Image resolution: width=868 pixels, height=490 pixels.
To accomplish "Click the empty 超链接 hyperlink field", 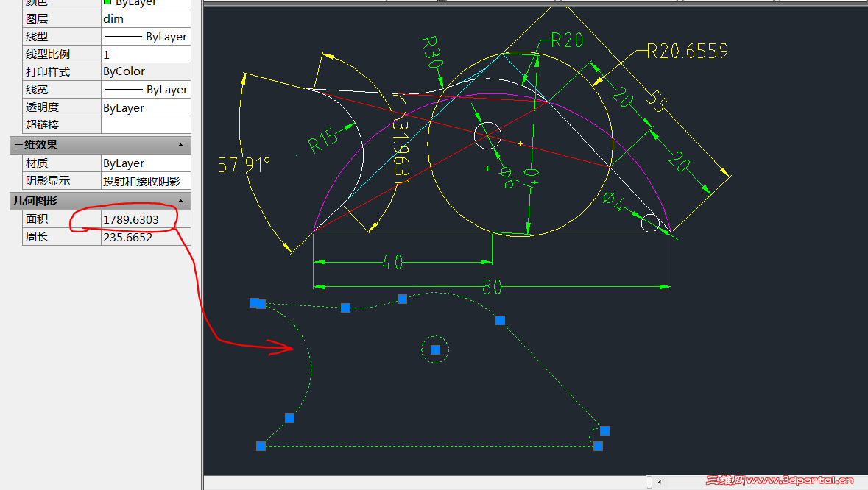I will [x=146, y=124].
